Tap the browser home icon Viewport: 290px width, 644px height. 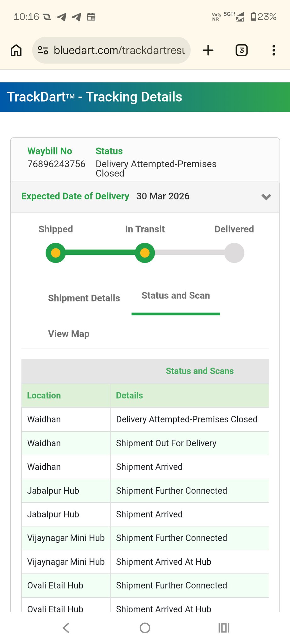(16, 50)
